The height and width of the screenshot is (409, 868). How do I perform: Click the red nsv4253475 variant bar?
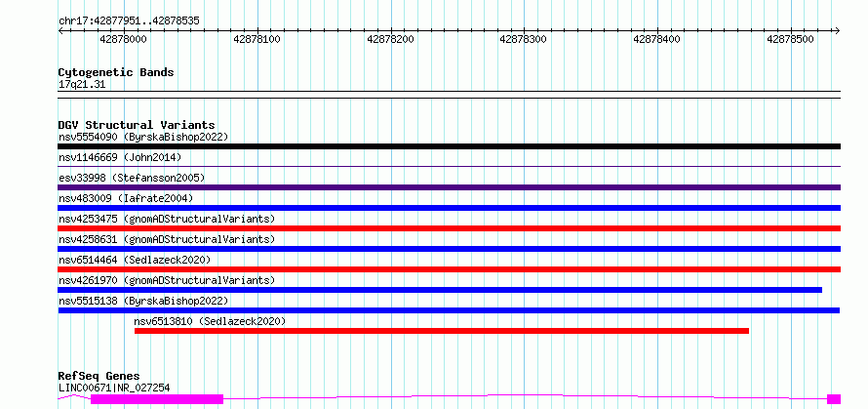click(x=450, y=228)
